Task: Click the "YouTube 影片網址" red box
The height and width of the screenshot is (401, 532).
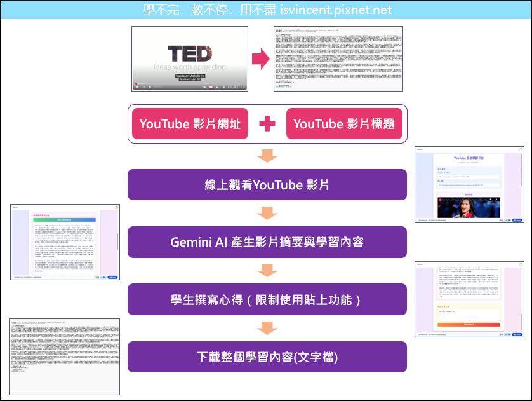Action: tap(190, 123)
